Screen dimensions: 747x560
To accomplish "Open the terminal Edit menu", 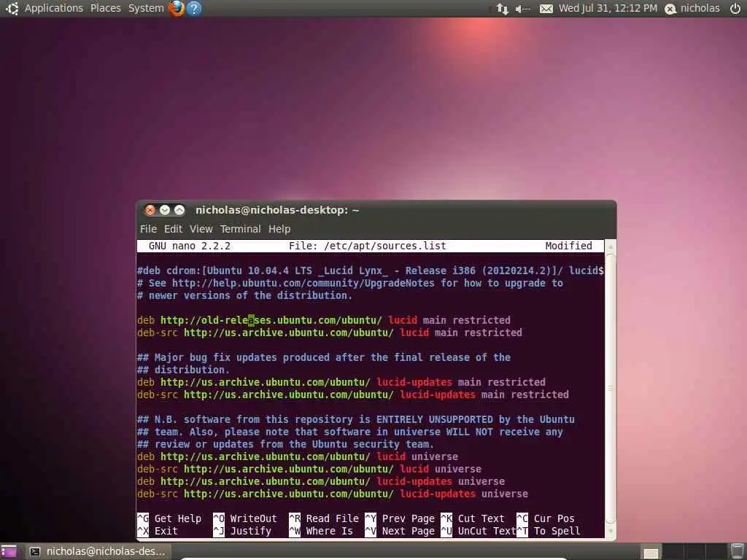I will [x=173, y=229].
